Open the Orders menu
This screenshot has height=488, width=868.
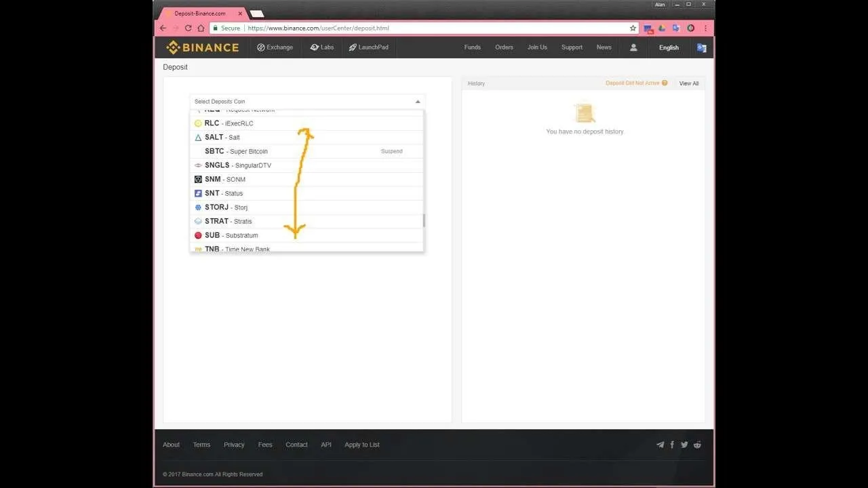(x=504, y=47)
